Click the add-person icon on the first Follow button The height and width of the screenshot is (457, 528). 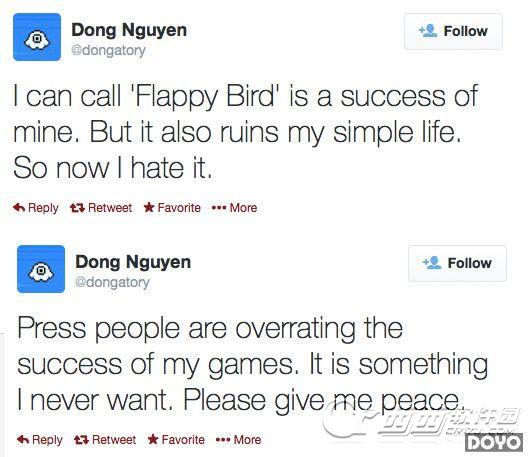tap(428, 31)
